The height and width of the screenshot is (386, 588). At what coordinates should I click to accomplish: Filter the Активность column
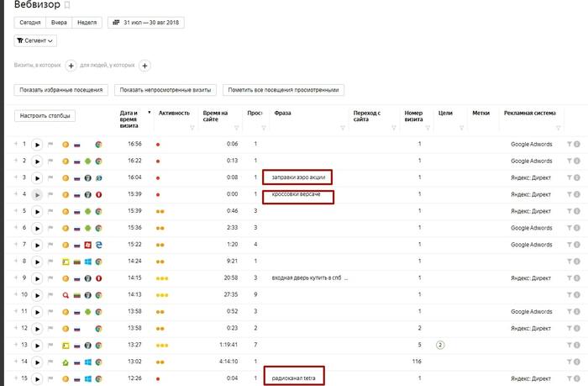(192, 128)
